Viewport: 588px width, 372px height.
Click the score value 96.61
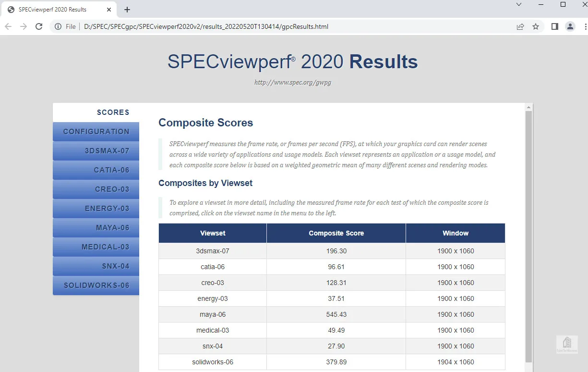point(336,267)
